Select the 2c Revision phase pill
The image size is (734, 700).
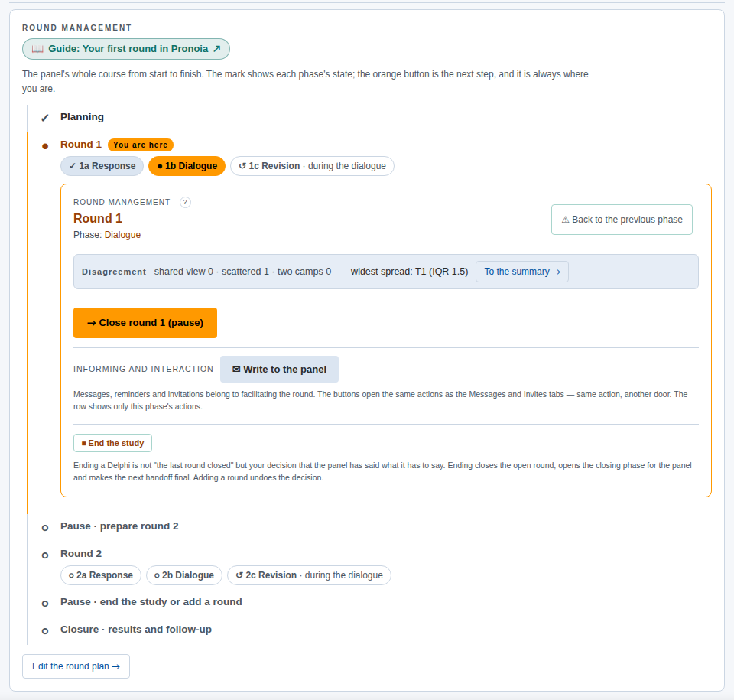click(x=309, y=575)
